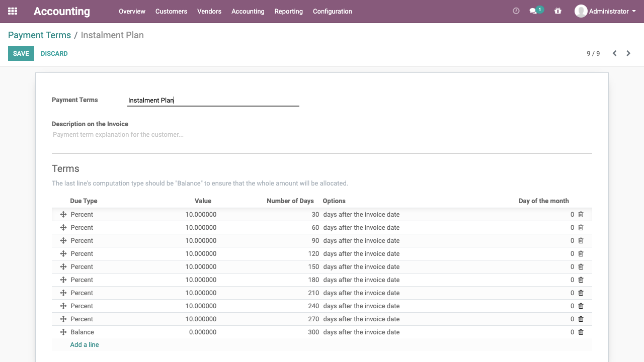The height and width of the screenshot is (362, 644).
Task: Click drag handle of the 90 days line
Action: (x=63, y=241)
